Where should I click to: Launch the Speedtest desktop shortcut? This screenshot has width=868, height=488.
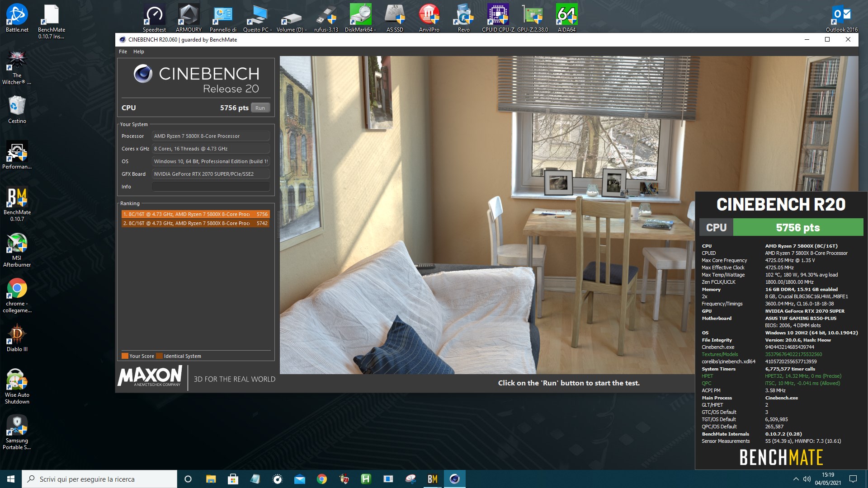(x=154, y=18)
